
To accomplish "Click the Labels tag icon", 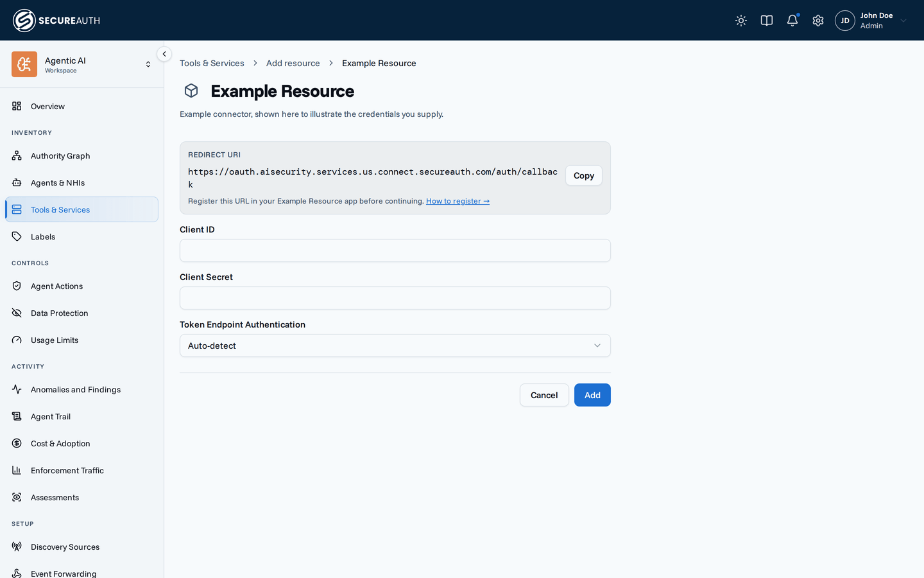I will 17,236.
